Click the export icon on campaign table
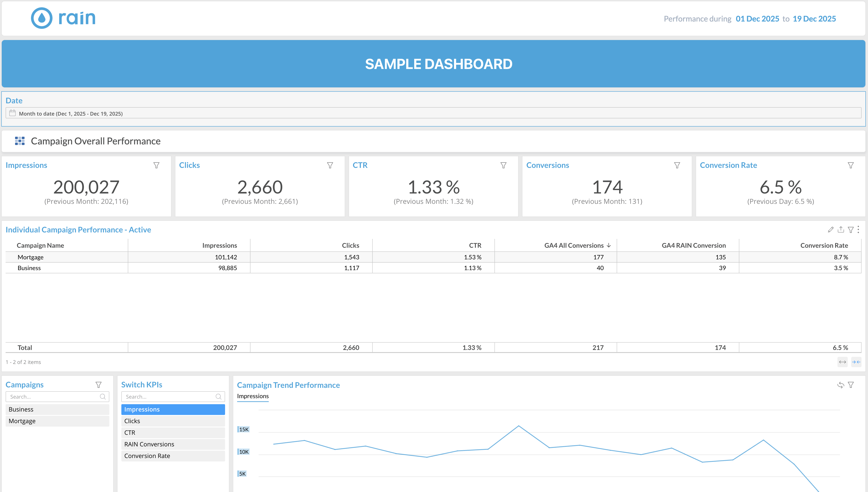 [841, 230]
